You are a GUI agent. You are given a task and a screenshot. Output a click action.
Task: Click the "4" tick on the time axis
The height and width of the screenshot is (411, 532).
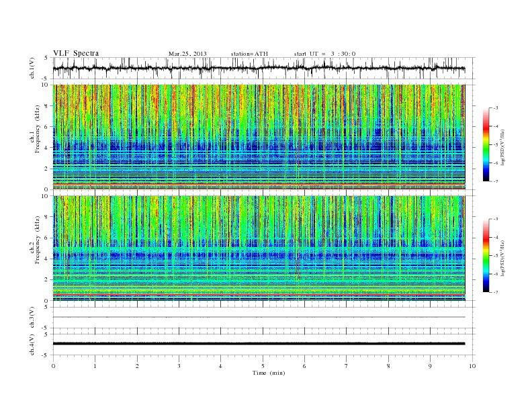click(x=221, y=366)
